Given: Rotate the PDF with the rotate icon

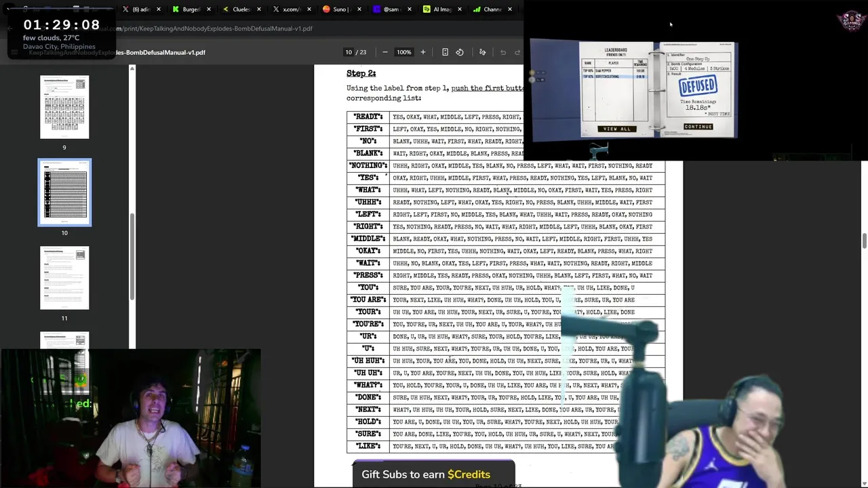Looking at the screenshot, I should tap(460, 52).
